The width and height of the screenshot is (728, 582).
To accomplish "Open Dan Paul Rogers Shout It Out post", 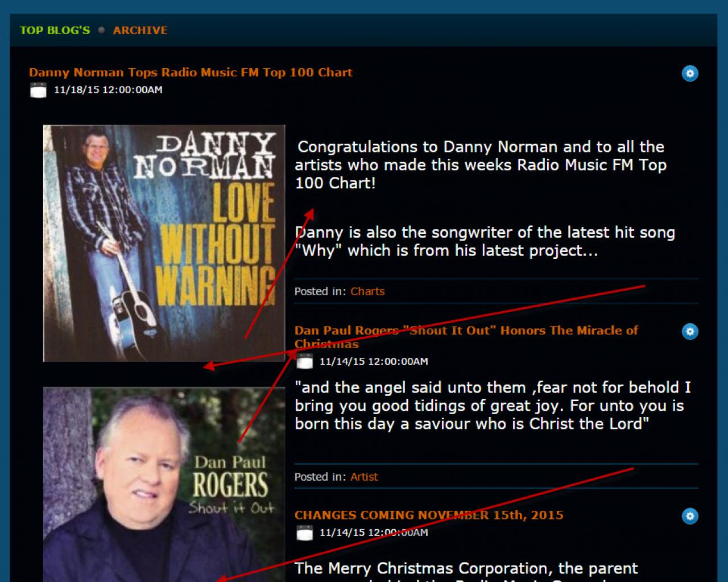I will pyautogui.click(x=466, y=337).
